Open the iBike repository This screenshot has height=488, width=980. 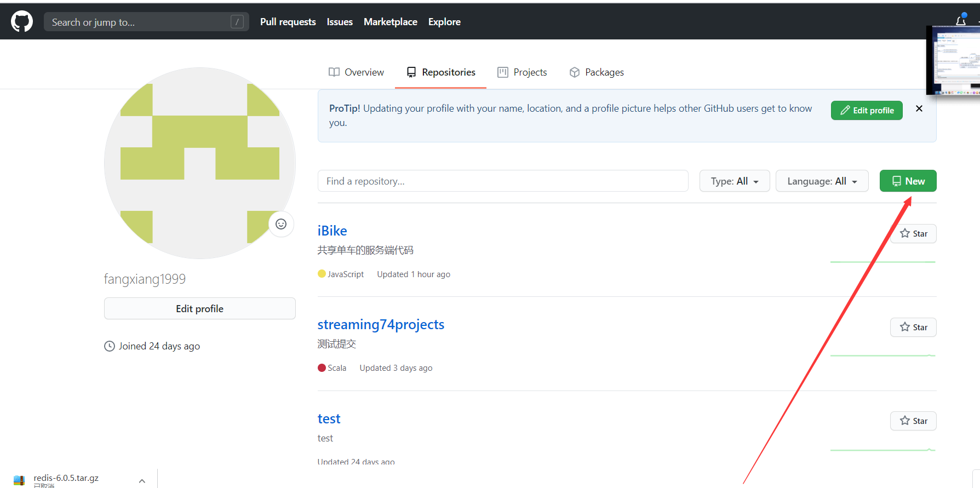333,231
